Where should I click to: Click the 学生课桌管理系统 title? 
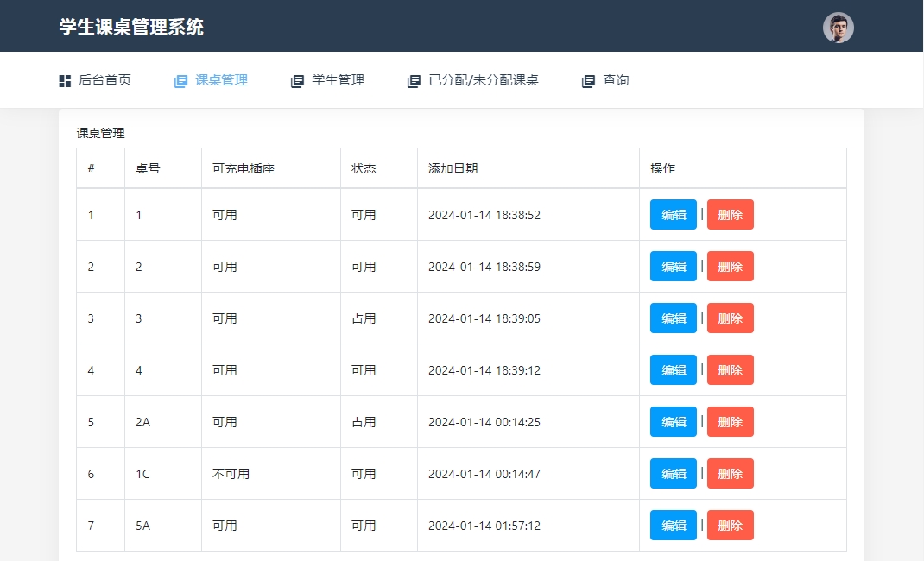point(131,27)
